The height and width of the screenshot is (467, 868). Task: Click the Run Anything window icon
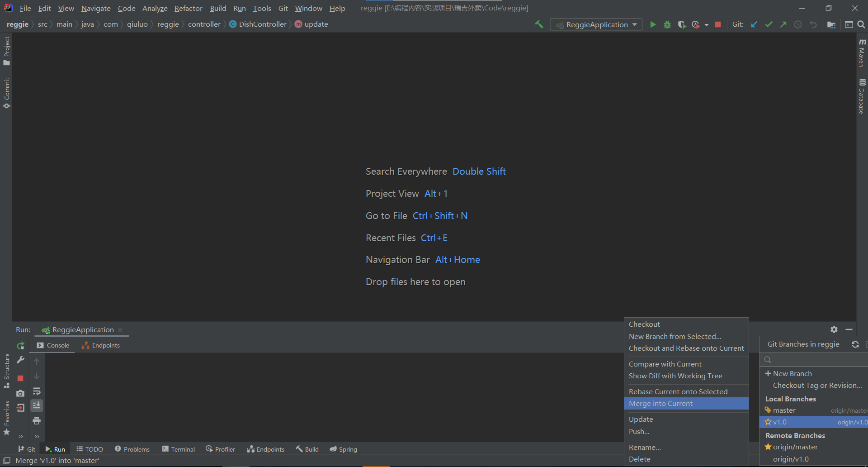tap(849, 24)
